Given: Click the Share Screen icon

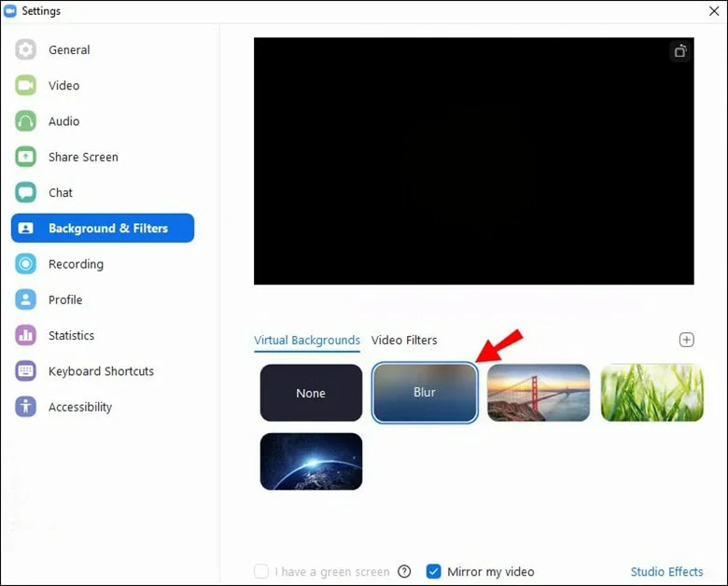Looking at the screenshot, I should pyautogui.click(x=25, y=157).
